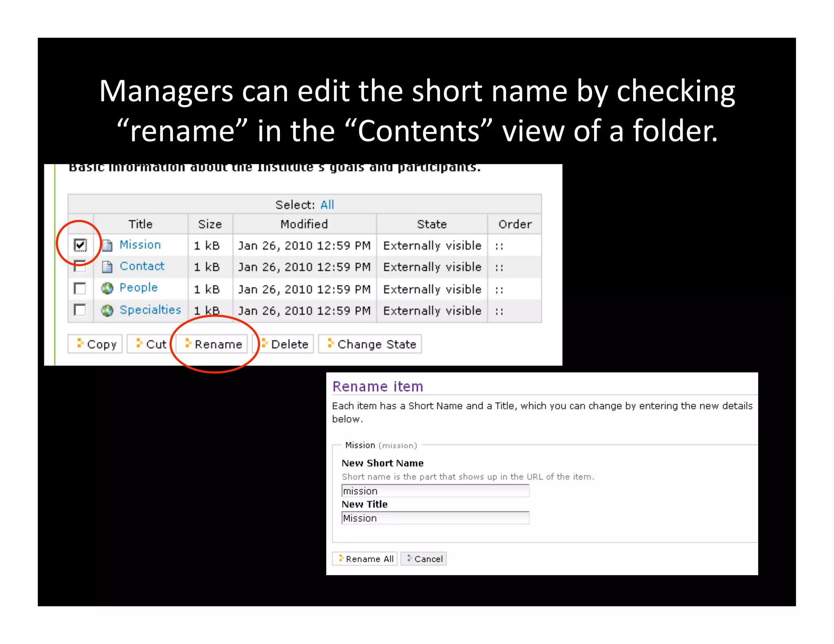The height and width of the screenshot is (644, 834).
Task: Click the Title column header
Action: tap(140, 224)
